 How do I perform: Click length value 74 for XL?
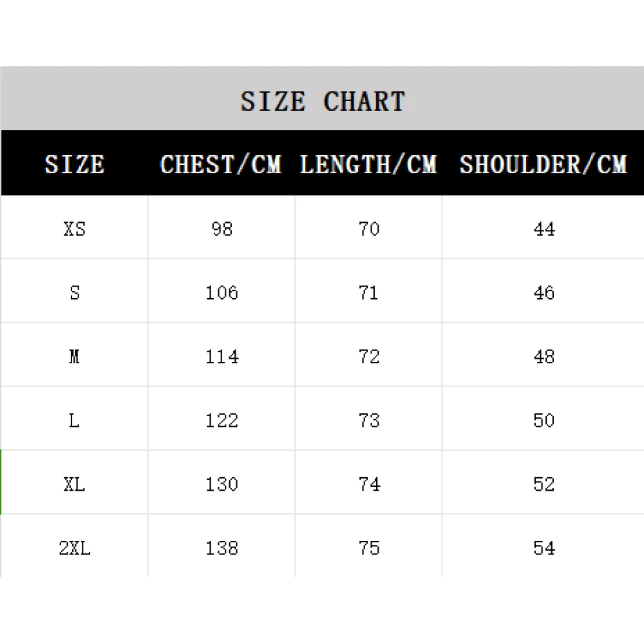click(x=369, y=484)
